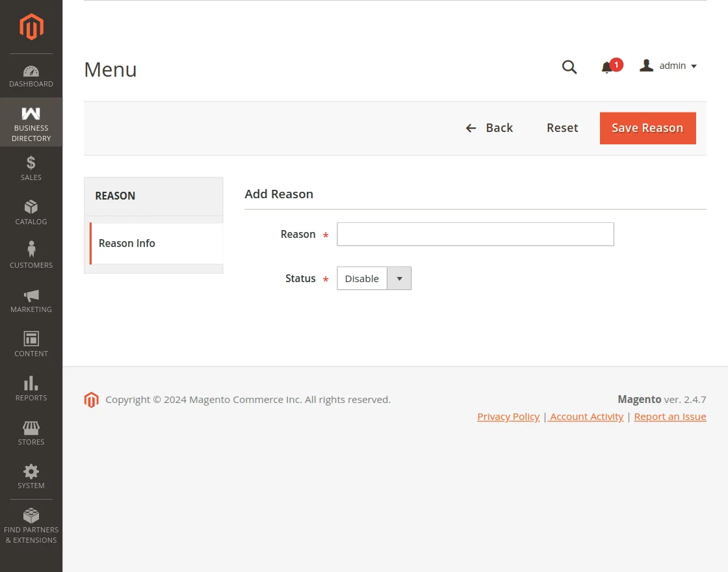Open the Content menu
Image resolution: width=728 pixels, height=572 pixels.
tap(31, 344)
